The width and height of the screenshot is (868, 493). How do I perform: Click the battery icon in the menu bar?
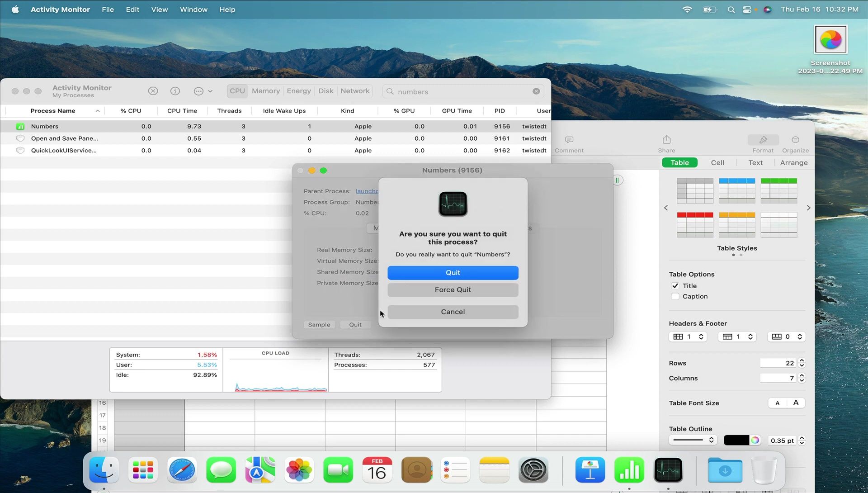coord(710,9)
